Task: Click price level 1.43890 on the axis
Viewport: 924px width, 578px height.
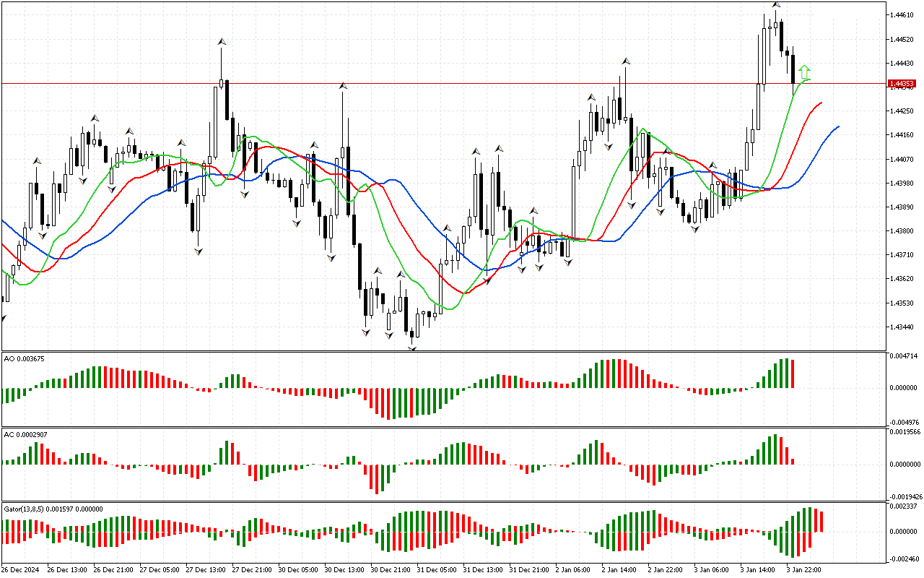Action: tap(901, 207)
